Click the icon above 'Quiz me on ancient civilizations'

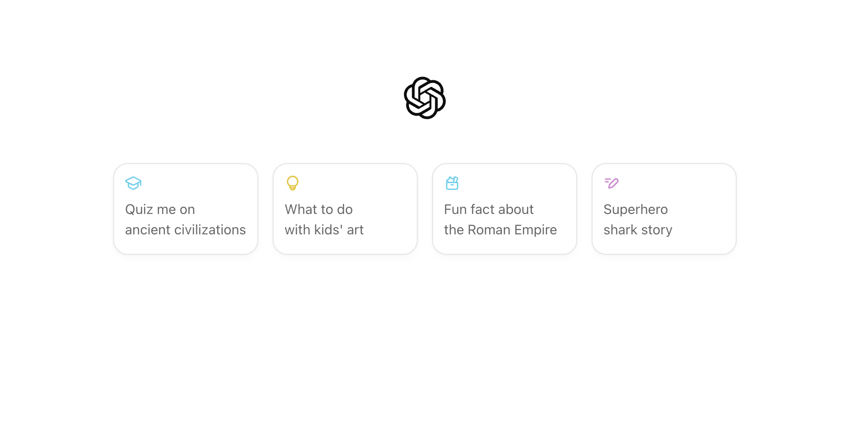[133, 183]
